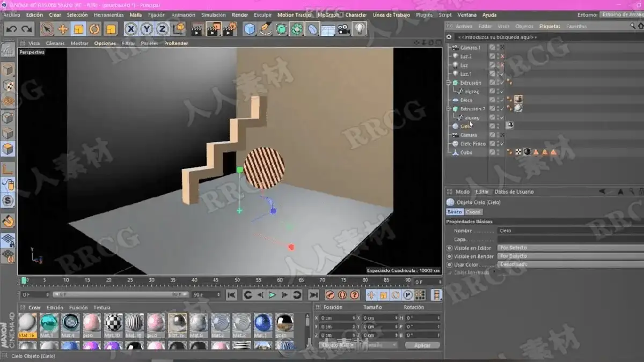Select the Cielo Físico object
The image size is (644, 362).
pos(473,144)
